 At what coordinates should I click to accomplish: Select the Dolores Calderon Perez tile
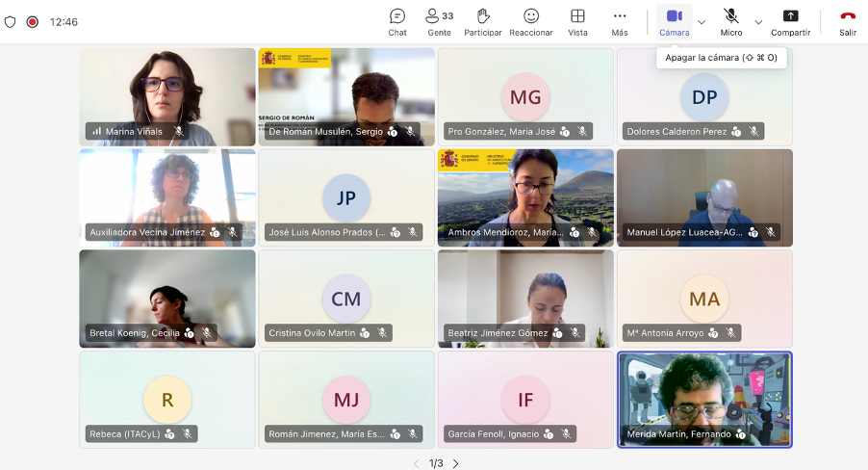(x=704, y=97)
